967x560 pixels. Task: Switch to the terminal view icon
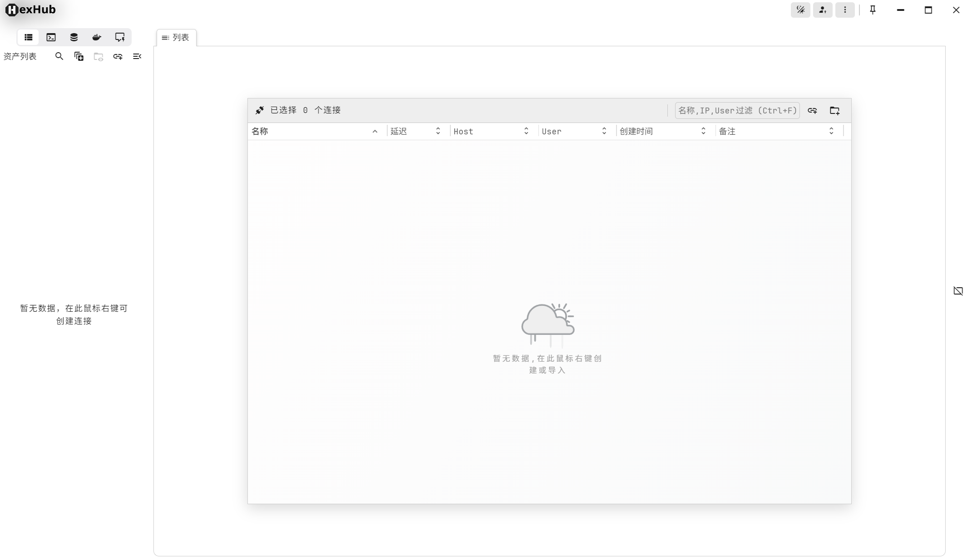pos(51,37)
